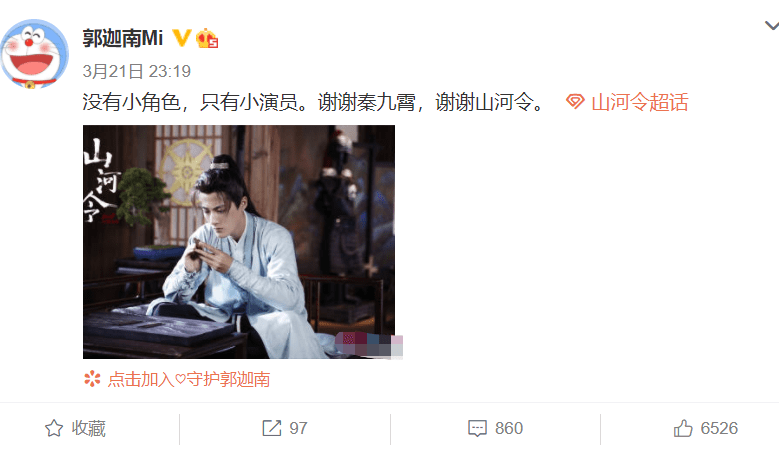Click the crown membership badge icon
Image resolution: width=779 pixels, height=453 pixels.
pos(207,38)
